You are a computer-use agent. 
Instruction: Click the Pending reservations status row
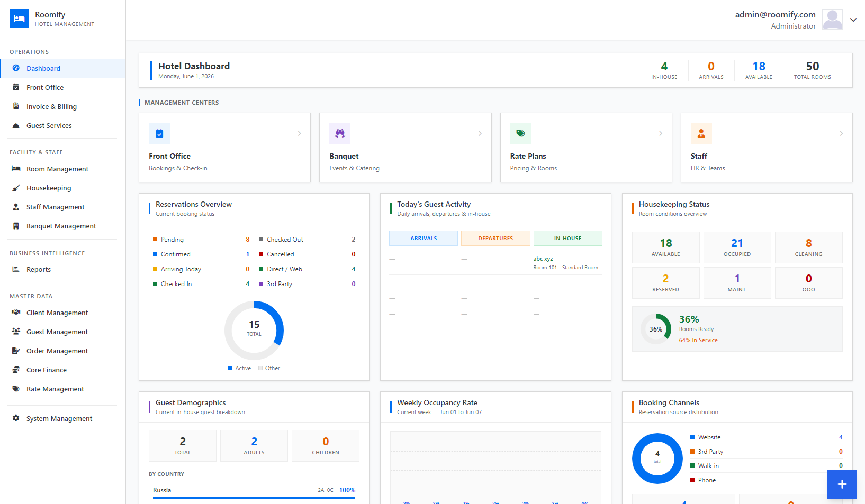[x=201, y=240]
